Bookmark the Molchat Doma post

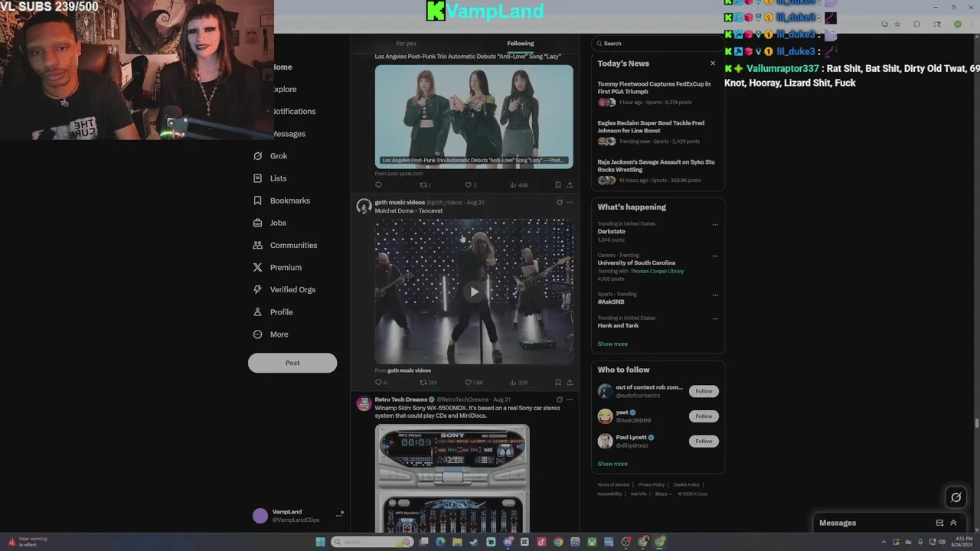557,382
